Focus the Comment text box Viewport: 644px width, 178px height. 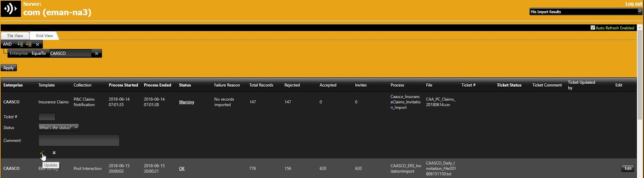point(79,140)
